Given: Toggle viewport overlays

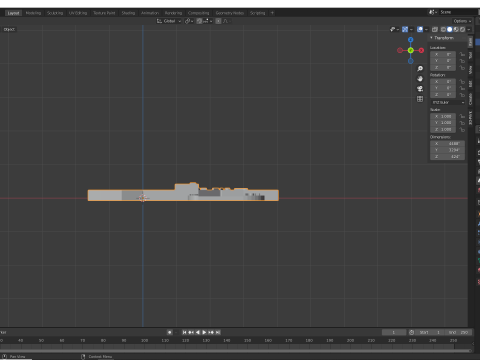Looking at the screenshot, I should (420, 29).
